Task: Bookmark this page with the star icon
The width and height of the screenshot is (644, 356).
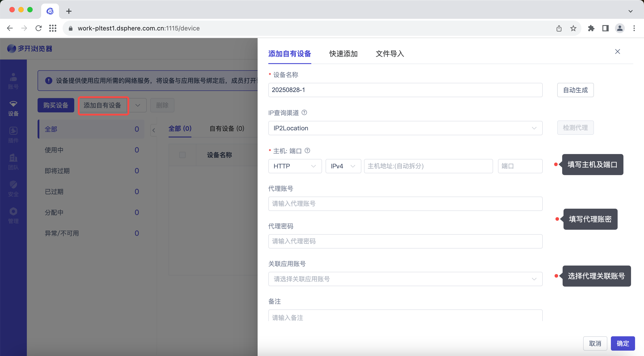Action: pyautogui.click(x=573, y=28)
